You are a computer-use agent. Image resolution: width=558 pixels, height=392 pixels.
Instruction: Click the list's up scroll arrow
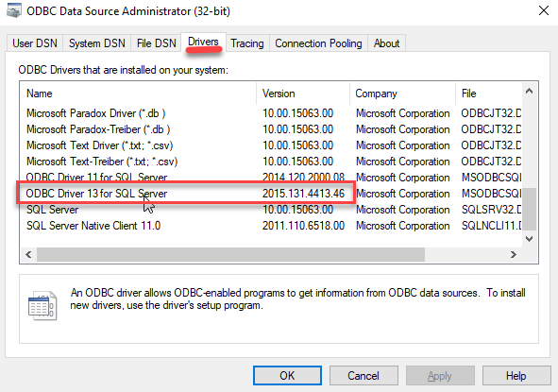529,91
